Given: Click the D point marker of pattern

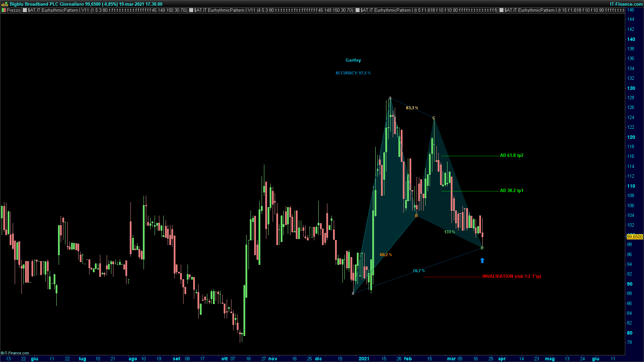Looking at the screenshot, I should [482, 248].
